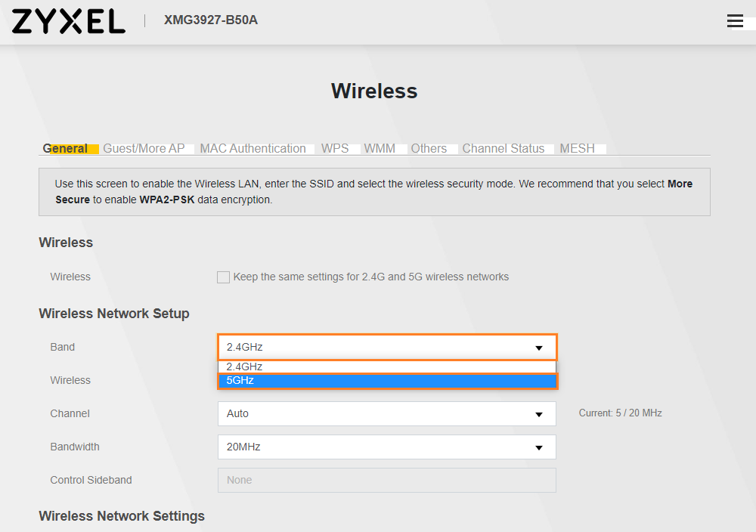This screenshot has height=532, width=756.
Task: Enable same settings for 2.4G and 5G checkbox
Action: [x=223, y=277]
